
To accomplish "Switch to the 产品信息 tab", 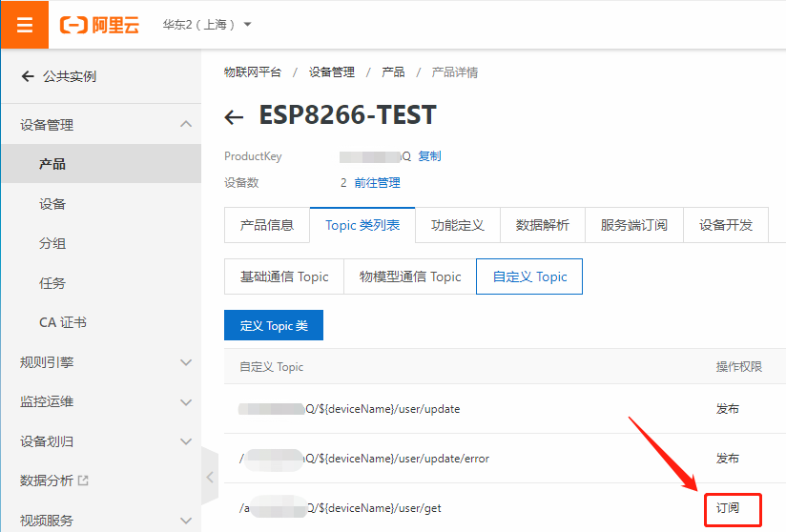I will [x=267, y=225].
